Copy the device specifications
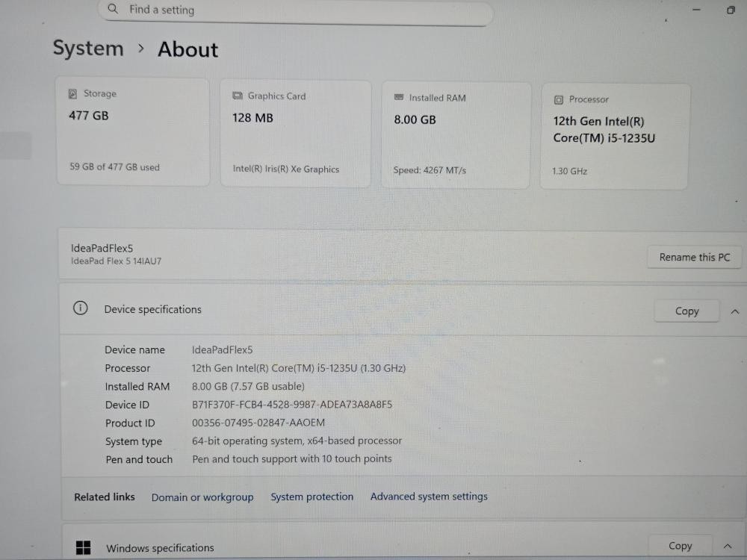Screen dimensions: 747x560 pyautogui.click(x=686, y=311)
